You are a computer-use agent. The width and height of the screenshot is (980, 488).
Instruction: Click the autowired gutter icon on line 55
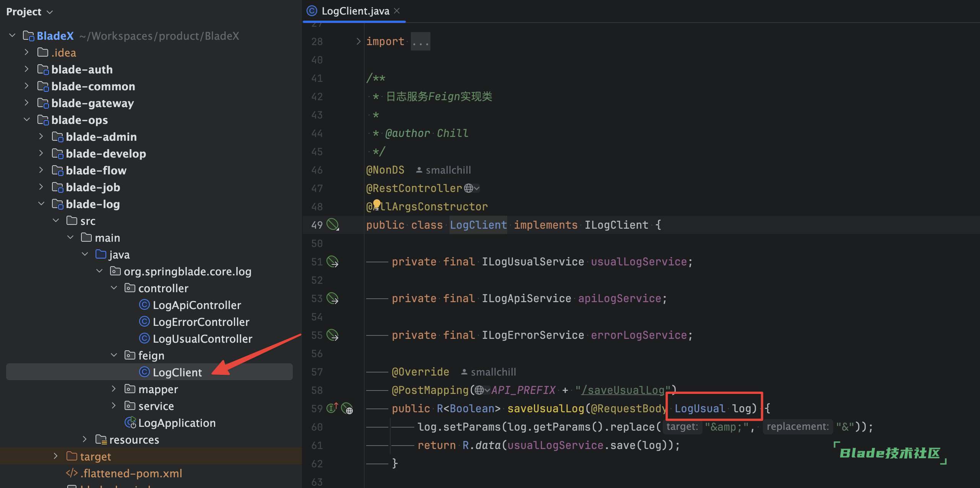tap(333, 335)
